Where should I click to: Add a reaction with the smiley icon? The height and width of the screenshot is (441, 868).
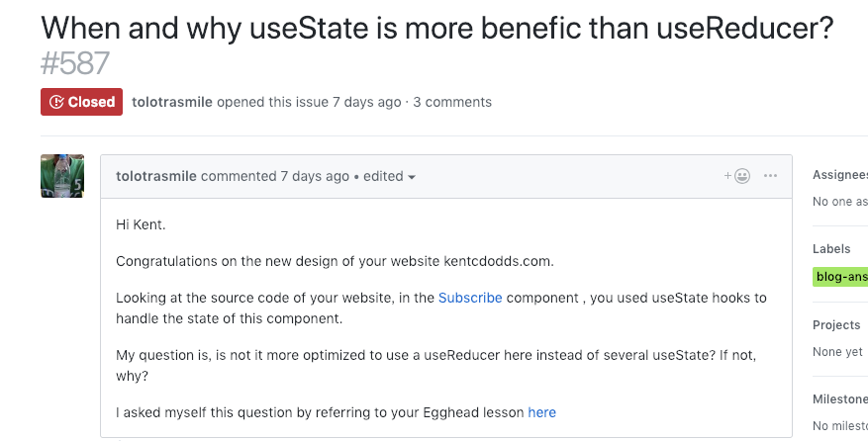[737, 176]
